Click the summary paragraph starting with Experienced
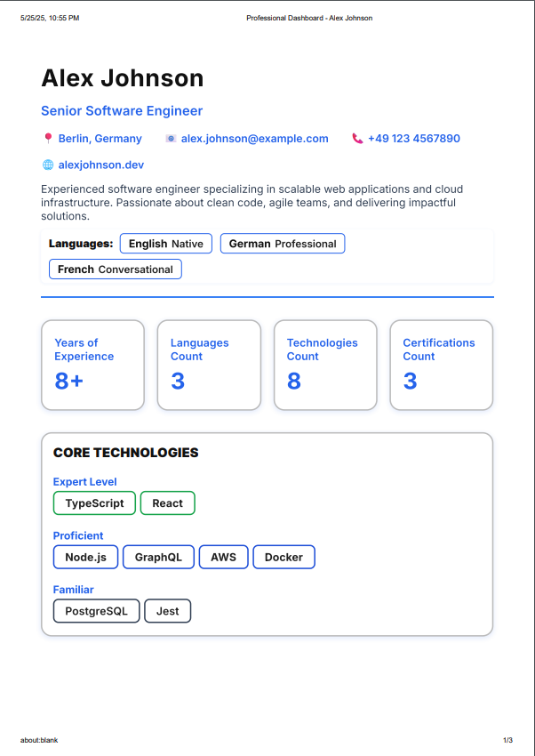This screenshot has height=756, width=535. 252,203
